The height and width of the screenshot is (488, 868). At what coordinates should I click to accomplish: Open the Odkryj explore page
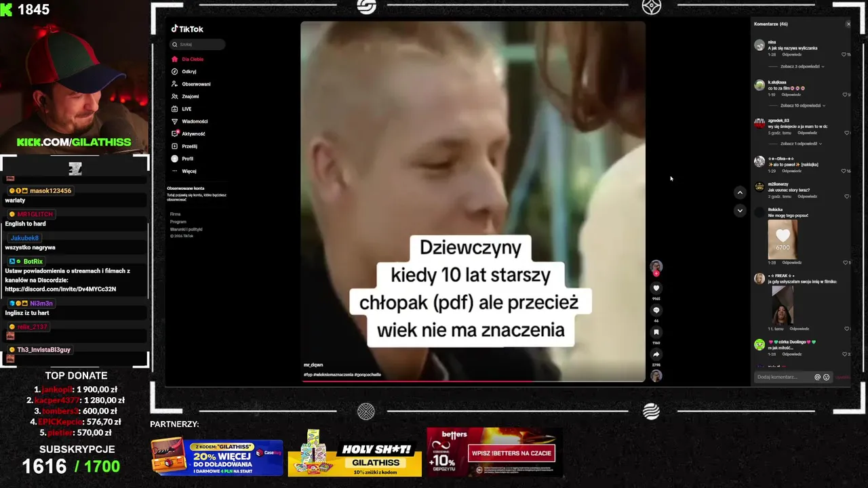184,71
